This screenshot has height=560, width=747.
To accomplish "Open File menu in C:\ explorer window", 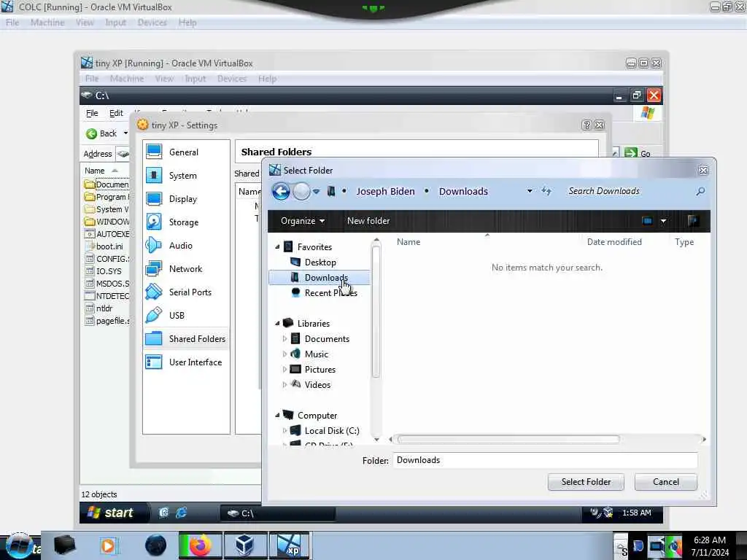I will (x=92, y=113).
